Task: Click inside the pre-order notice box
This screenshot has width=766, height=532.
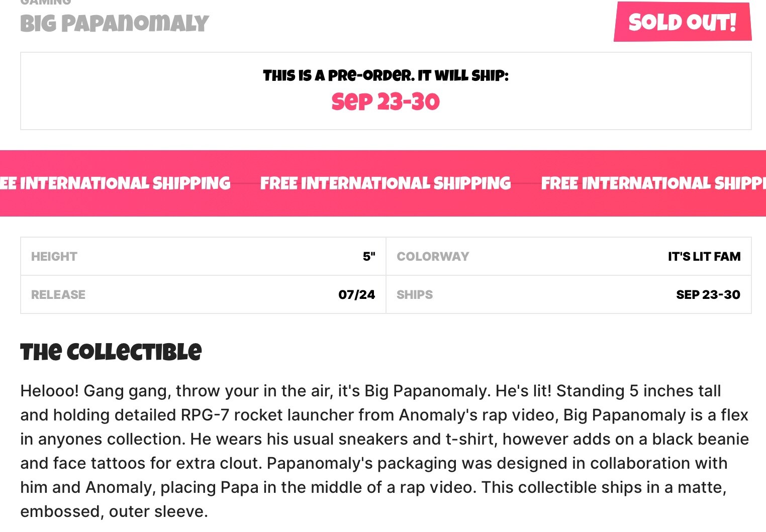Action: pos(386,91)
